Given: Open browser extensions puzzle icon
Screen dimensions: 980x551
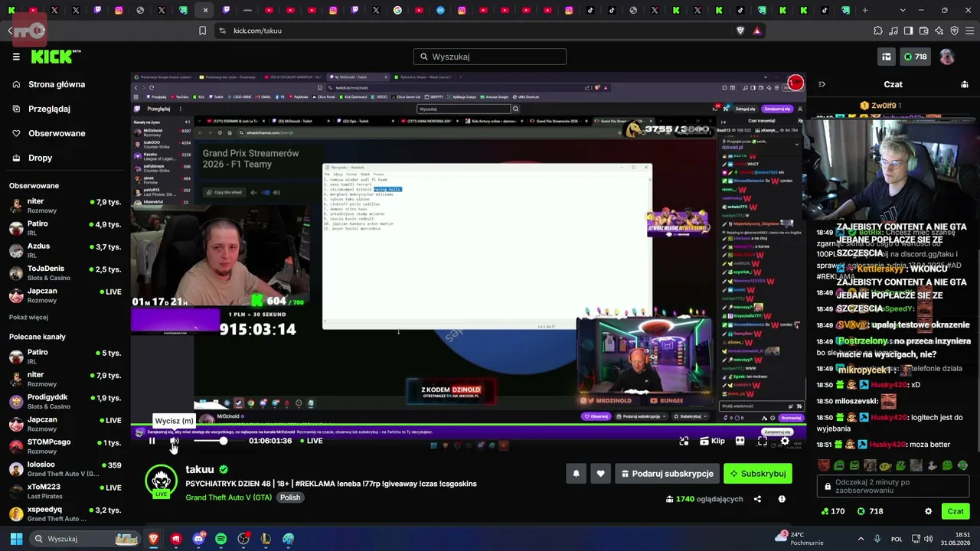Looking at the screenshot, I should pyautogui.click(x=877, y=31).
